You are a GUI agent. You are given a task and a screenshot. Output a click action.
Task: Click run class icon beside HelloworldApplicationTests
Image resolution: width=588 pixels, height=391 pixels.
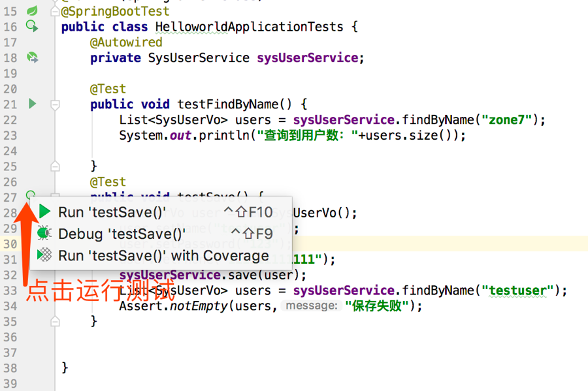coord(31,26)
